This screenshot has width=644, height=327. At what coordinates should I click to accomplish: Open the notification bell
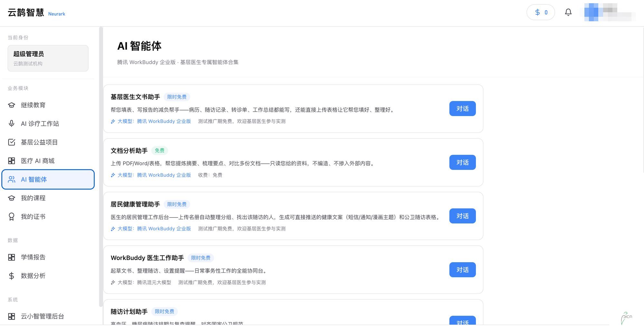568,12
